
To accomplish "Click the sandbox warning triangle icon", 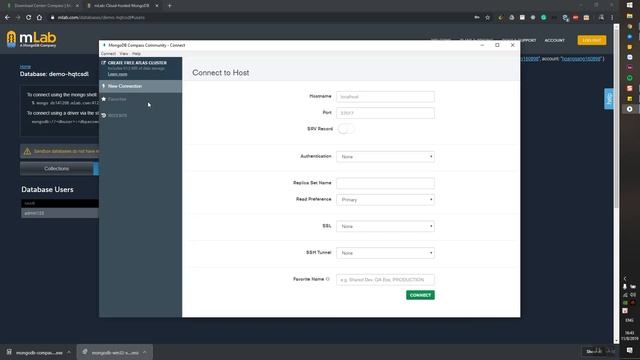I will point(27,151).
